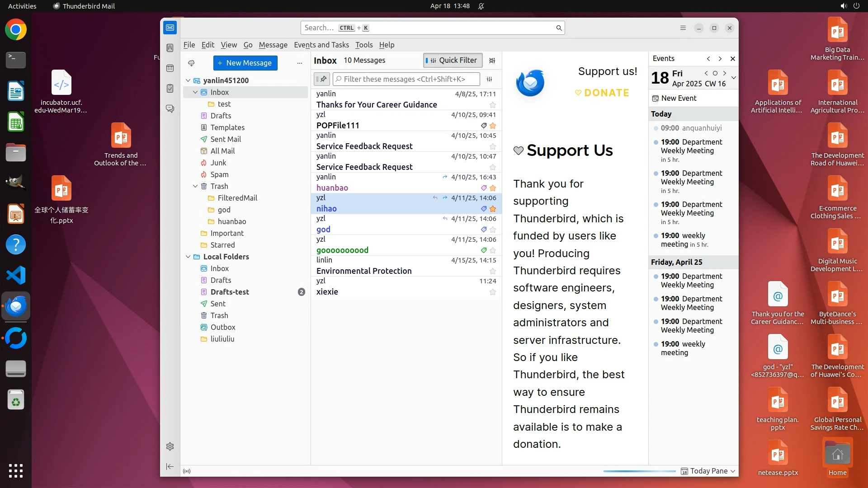Open the Calendar sidebar icon
Screen dimensions: 868x488
tap(170, 68)
